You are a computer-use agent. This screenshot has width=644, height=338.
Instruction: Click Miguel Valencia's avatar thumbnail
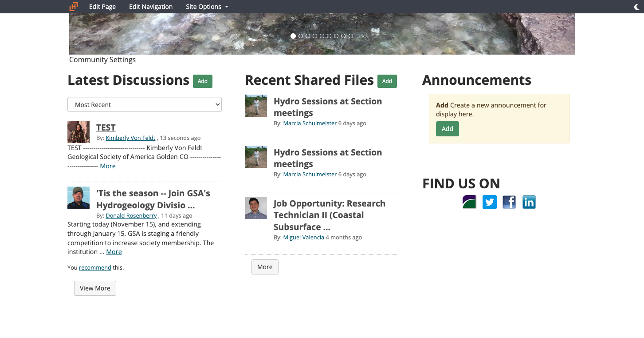256,208
